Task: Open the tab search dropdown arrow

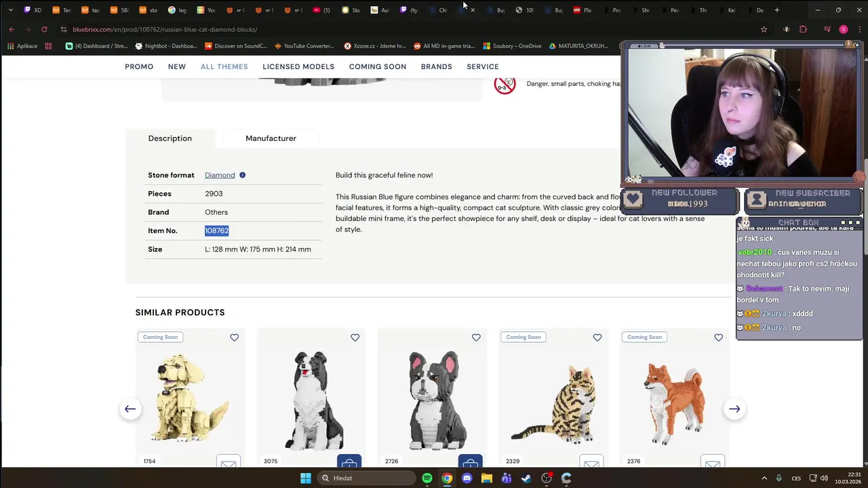Action: pos(10,10)
